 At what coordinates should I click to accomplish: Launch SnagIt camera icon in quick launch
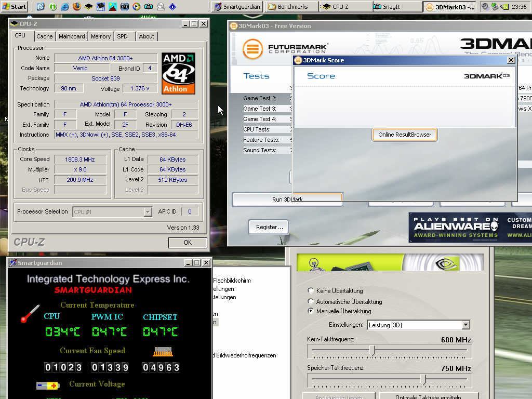(x=148, y=6)
